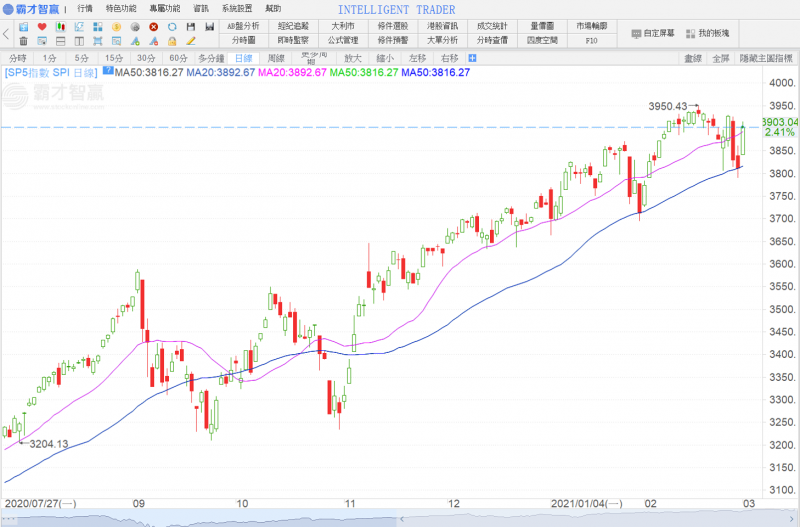Click the 大利市 button
This screenshot has width=800, height=527.
pos(343,26)
